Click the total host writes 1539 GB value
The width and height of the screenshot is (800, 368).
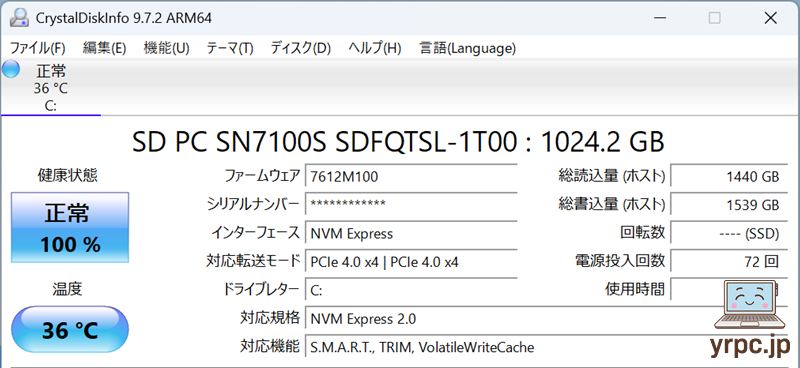[729, 204]
